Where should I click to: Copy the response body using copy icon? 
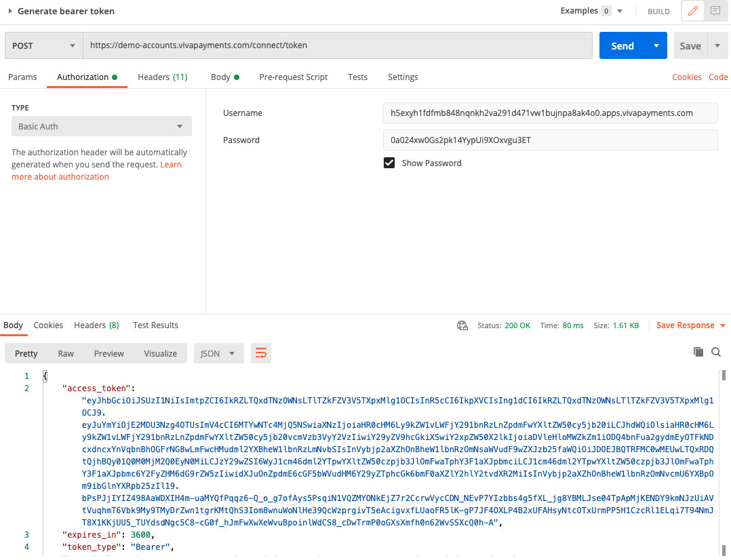coord(698,352)
